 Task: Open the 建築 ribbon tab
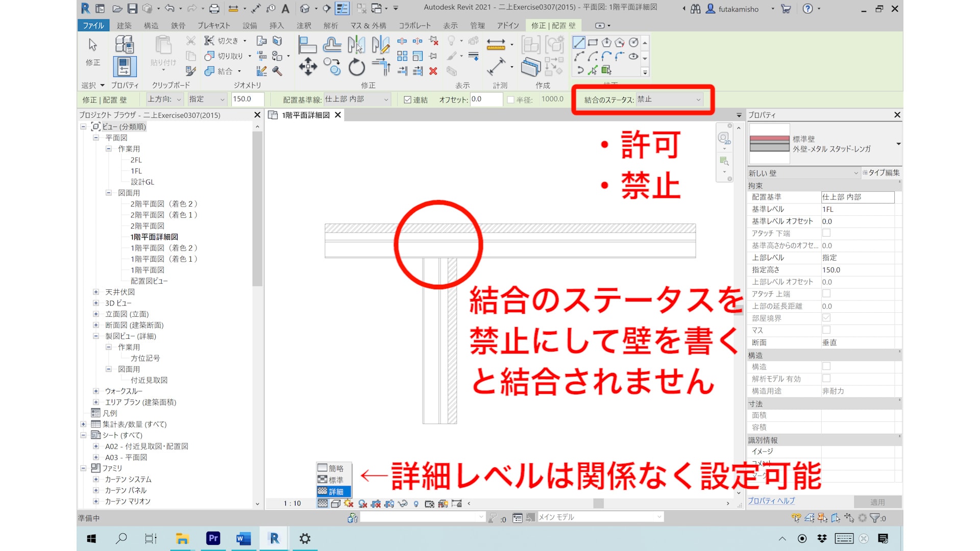(x=124, y=26)
